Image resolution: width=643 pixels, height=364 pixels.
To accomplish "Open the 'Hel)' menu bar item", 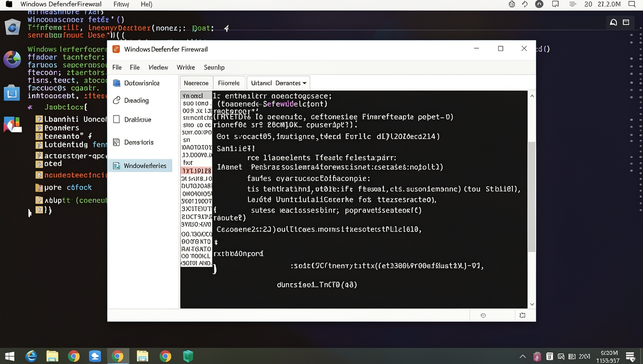I will tap(146, 4).
